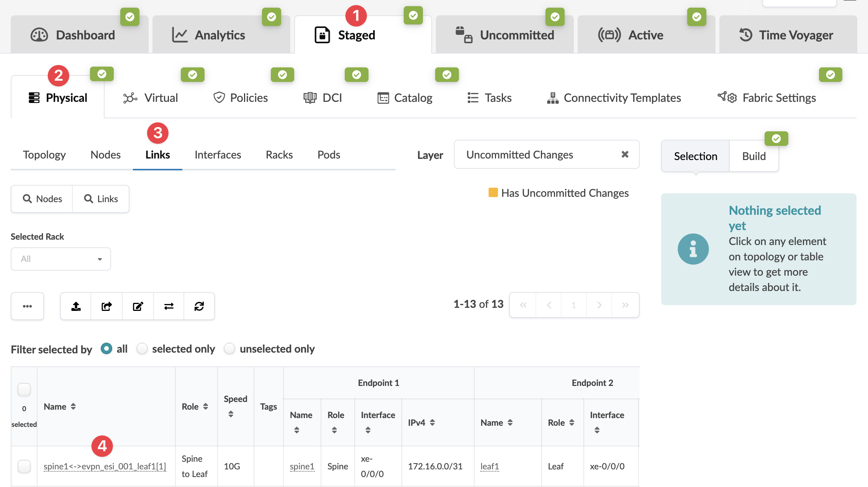Click the edit pencil icon in the links toolbar
Image resolution: width=868 pixels, height=487 pixels.
(x=138, y=306)
